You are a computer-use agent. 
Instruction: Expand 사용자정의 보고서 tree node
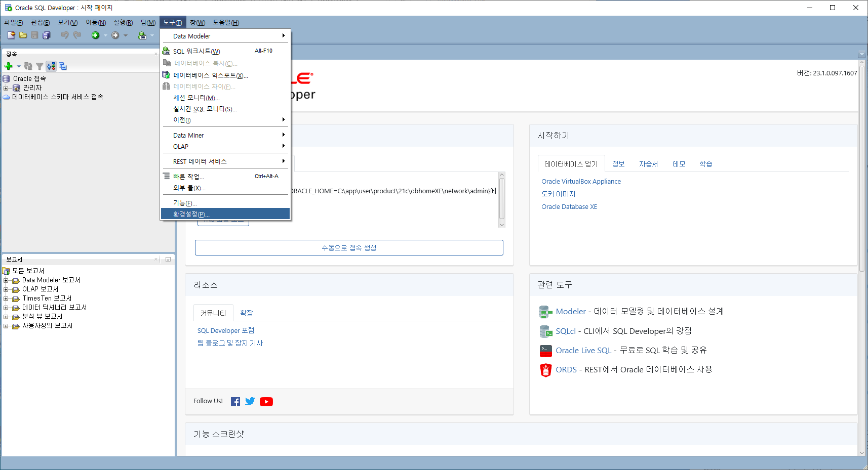pyautogui.click(x=6, y=326)
